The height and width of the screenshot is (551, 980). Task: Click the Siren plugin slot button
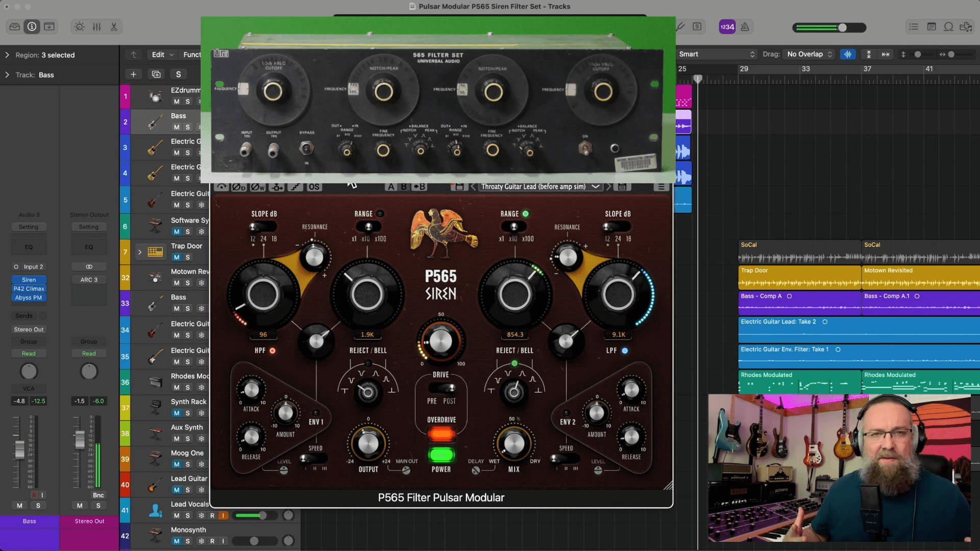29,280
